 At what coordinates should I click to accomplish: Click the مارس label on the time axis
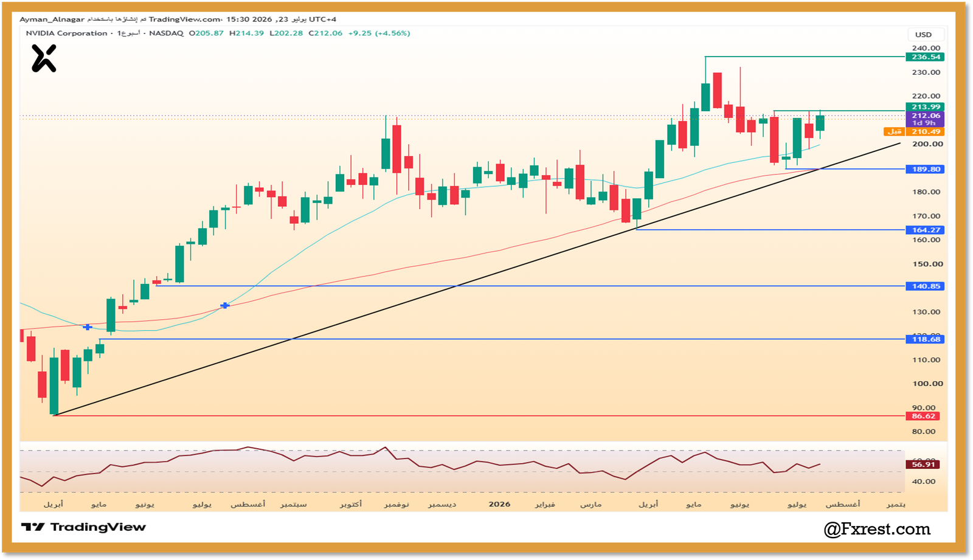[590, 505]
